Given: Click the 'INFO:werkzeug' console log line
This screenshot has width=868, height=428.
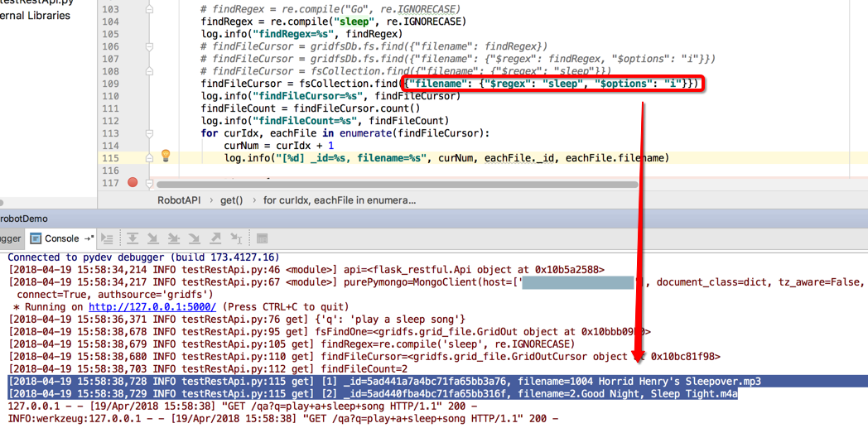Looking at the screenshot, I should click(x=285, y=418).
